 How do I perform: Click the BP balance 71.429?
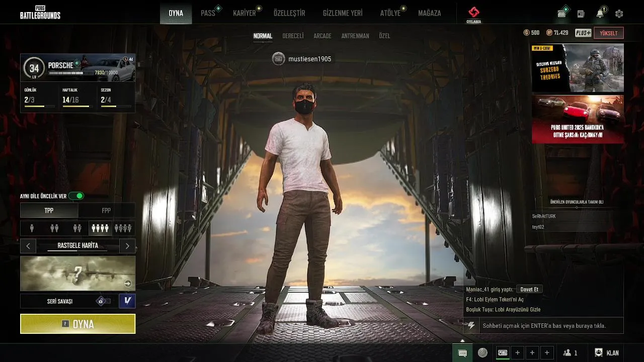click(557, 33)
